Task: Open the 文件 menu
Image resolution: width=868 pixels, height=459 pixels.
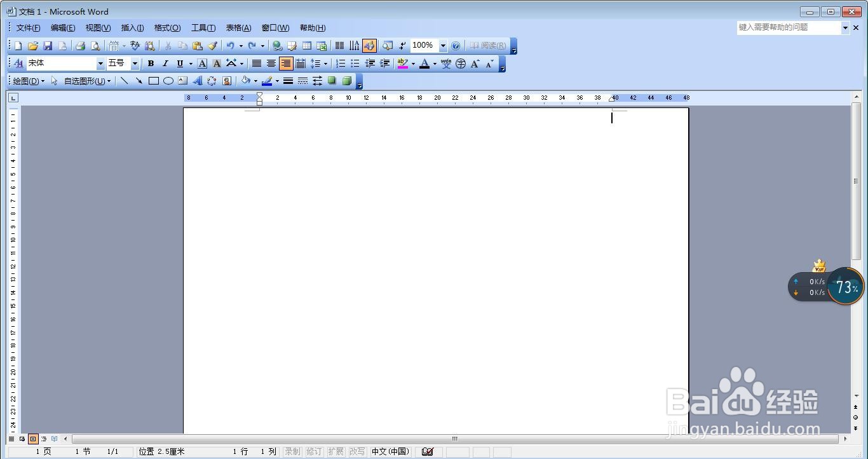Action: pos(29,28)
